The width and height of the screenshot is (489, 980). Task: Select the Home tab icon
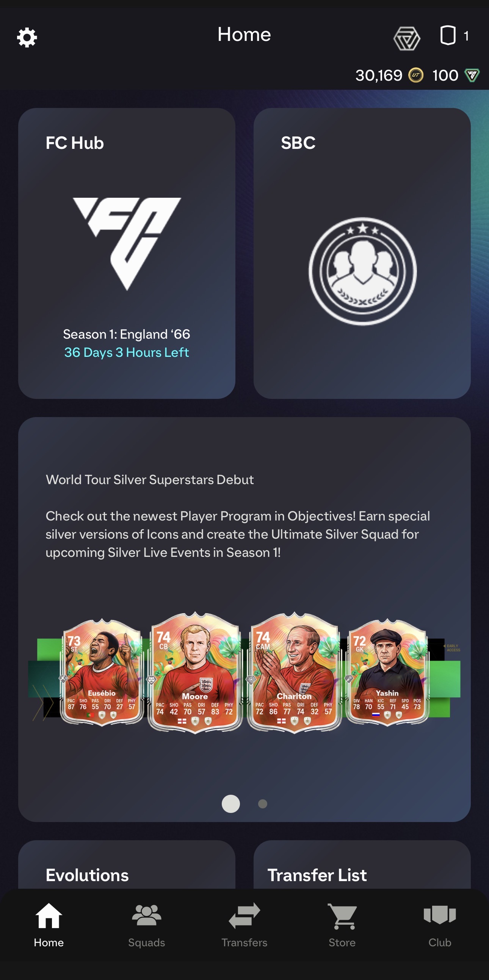click(x=49, y=916)
